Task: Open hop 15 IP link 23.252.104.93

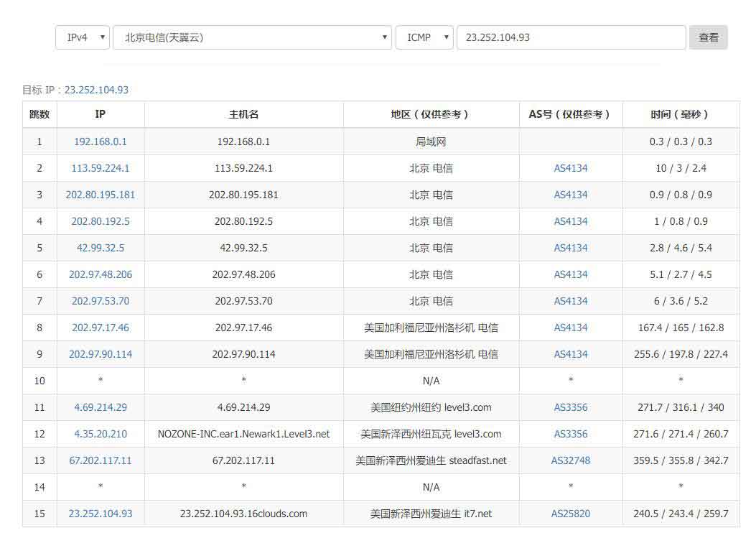Action: tap(101, 514)
